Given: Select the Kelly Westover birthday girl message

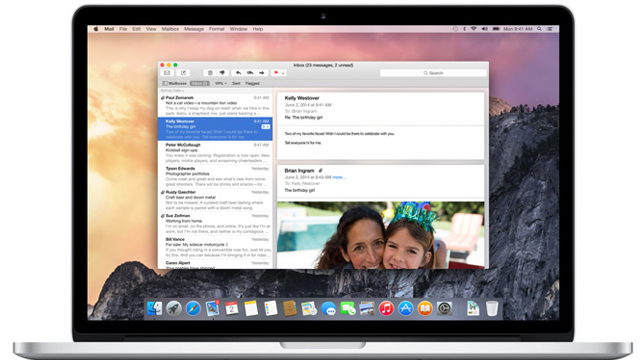Looking at the screenshot, I should 215,129.
